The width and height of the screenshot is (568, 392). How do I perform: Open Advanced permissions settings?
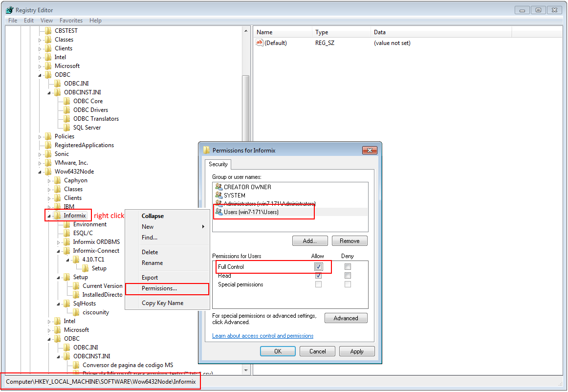click(346, 318)
